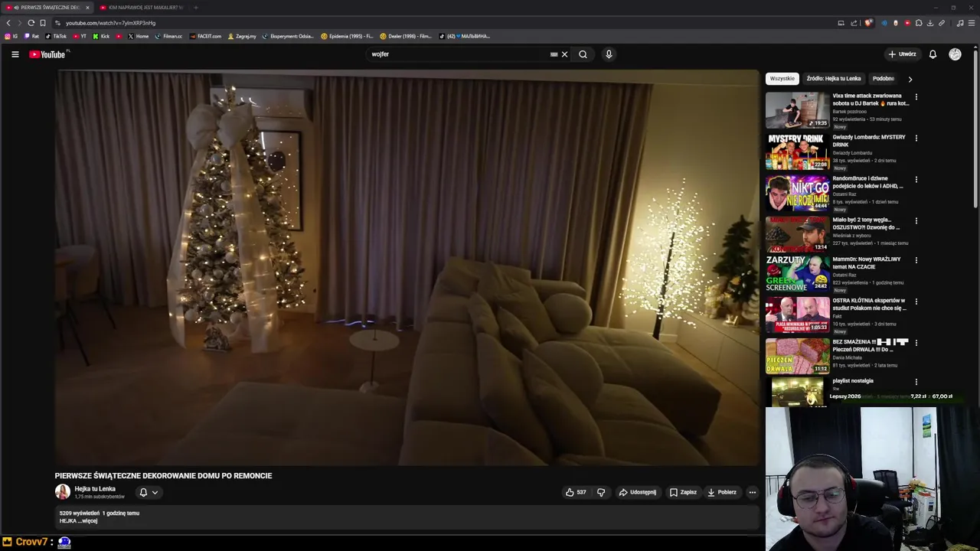Open the site info icon in address bar
The image size is (980, 551).
click(57, 23)
